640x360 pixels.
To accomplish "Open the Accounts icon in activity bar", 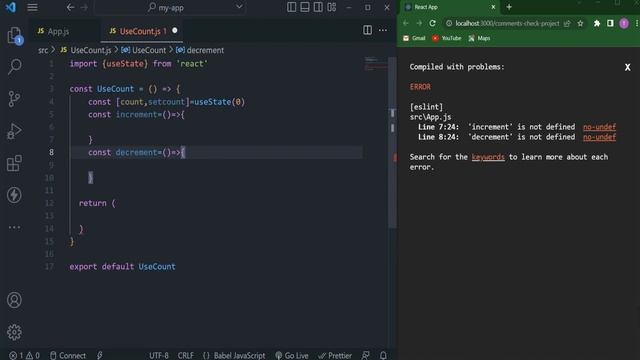I will click(14, 300).
